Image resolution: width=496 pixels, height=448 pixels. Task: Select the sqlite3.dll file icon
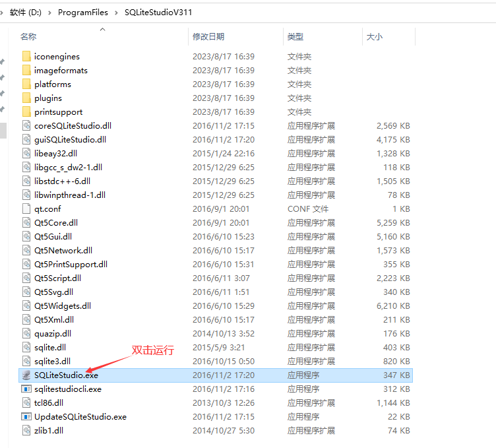coord(26,362)
